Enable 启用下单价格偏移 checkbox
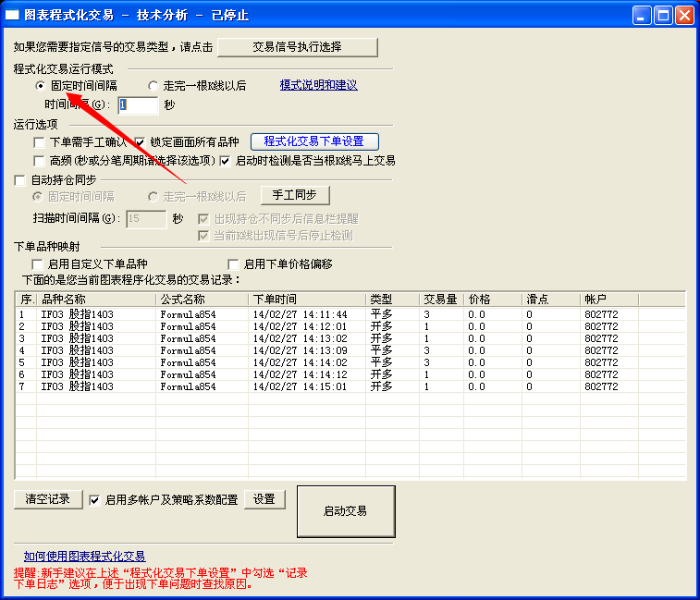The height and width of the screenshot is (600, 700). coord(233,264)
